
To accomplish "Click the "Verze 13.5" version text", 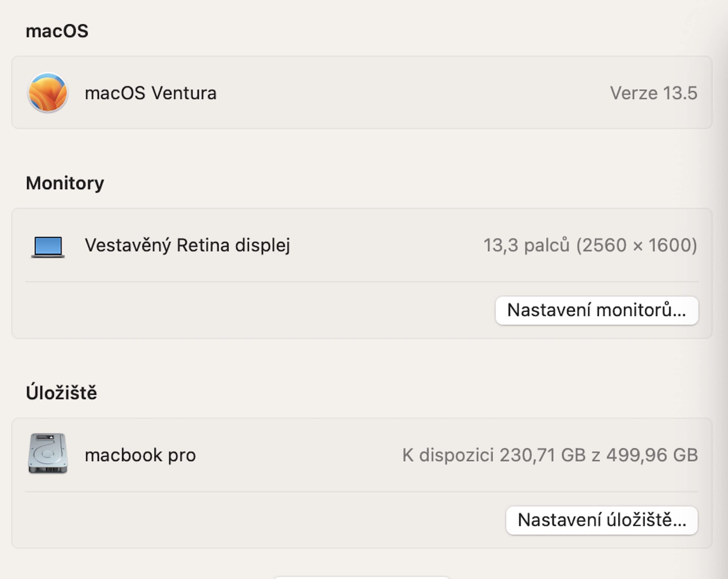I will click(x=653, y=93).
